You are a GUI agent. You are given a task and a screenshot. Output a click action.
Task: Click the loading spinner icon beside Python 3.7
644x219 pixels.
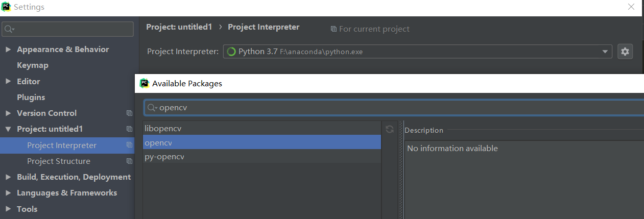231,52
